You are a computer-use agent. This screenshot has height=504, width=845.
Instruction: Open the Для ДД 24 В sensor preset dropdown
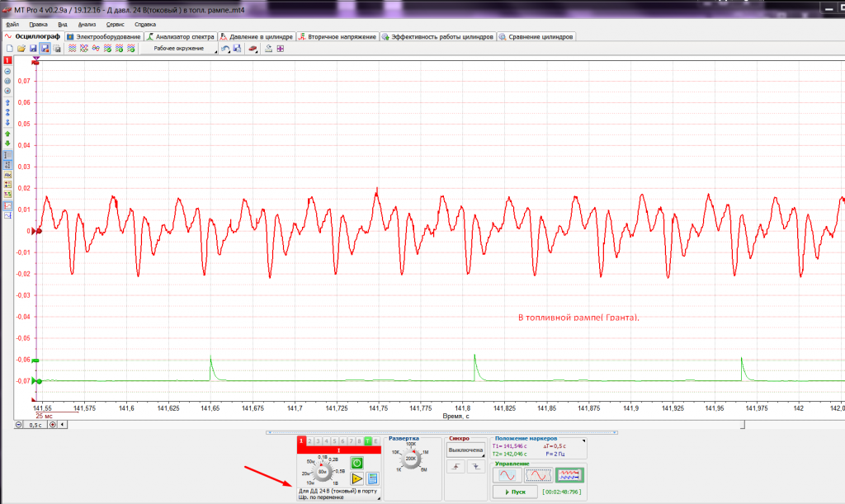[339, 494]
